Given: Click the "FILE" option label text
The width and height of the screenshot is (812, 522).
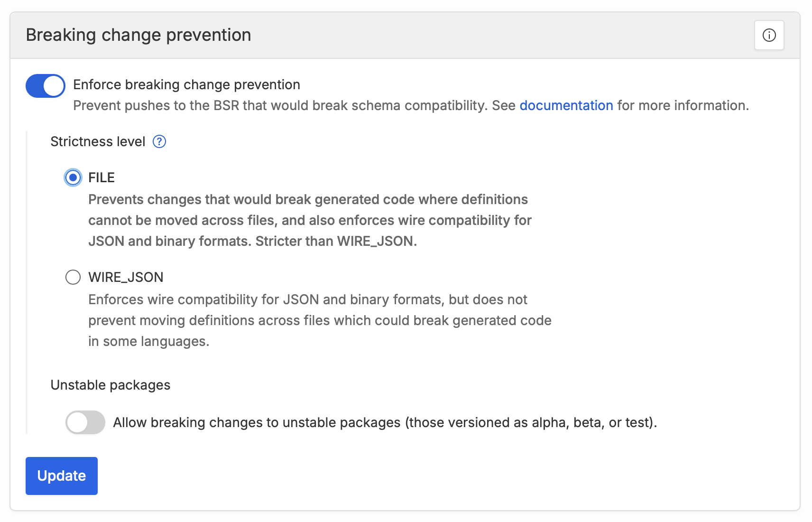Looking at the screenshot, I should pyautogui.click(x=101, y=177).
